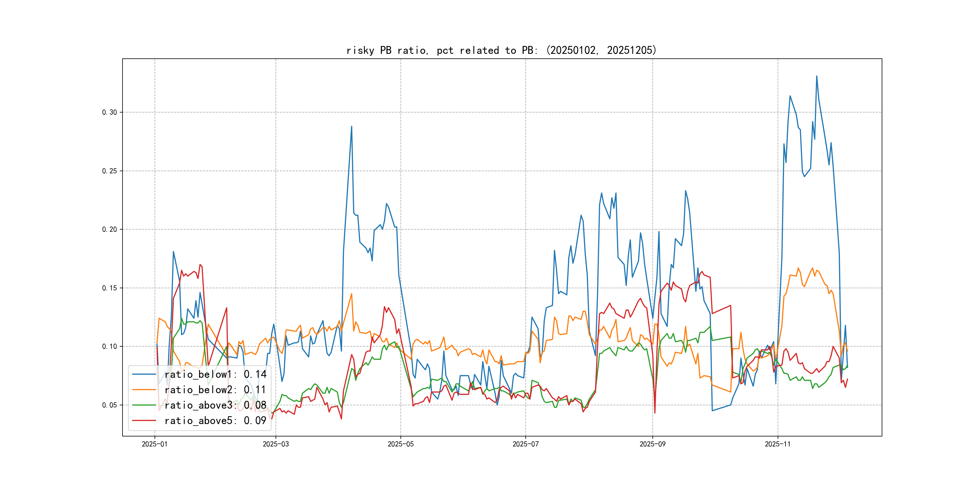This screenshot has width=980, height=490.
Task: Click the 0.30 y-axis tick label
Action: coord(109,112)
